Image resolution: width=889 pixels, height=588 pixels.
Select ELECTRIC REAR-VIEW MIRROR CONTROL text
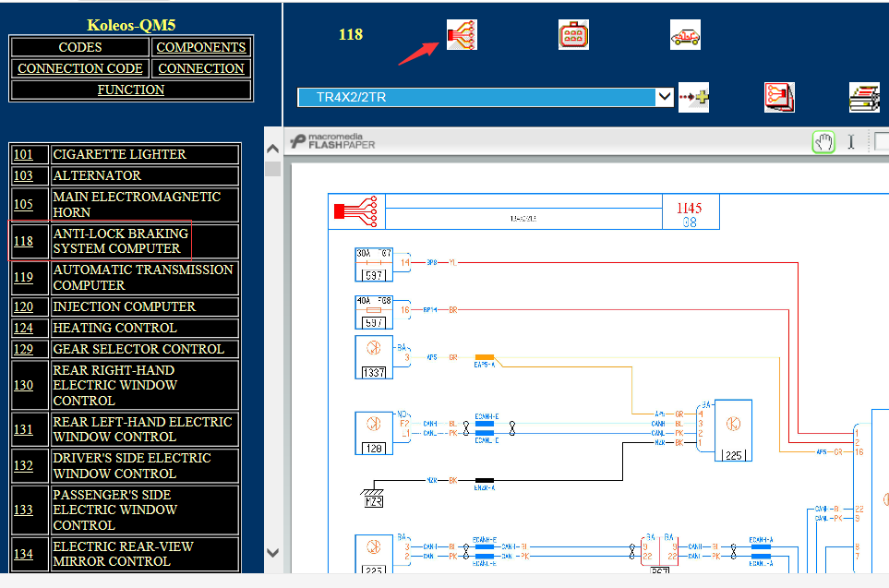123,554
